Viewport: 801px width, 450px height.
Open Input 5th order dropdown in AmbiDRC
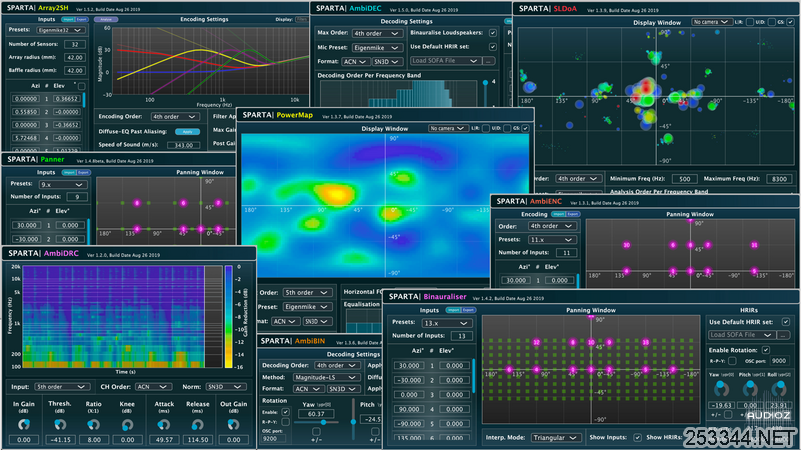62,387
